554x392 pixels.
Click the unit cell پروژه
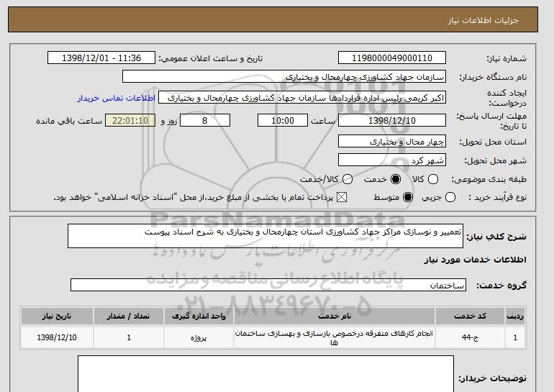[x=199, y=337]
